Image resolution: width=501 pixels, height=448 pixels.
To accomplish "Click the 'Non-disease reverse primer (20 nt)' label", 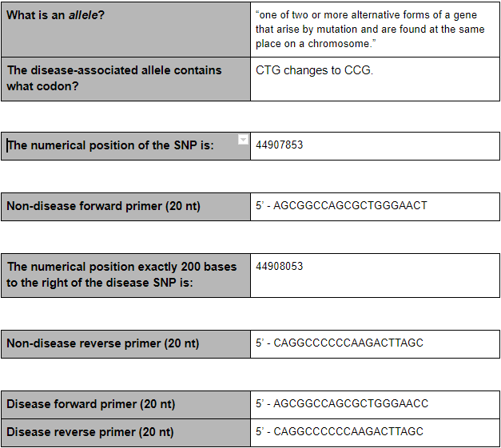I will coord(103,343).
